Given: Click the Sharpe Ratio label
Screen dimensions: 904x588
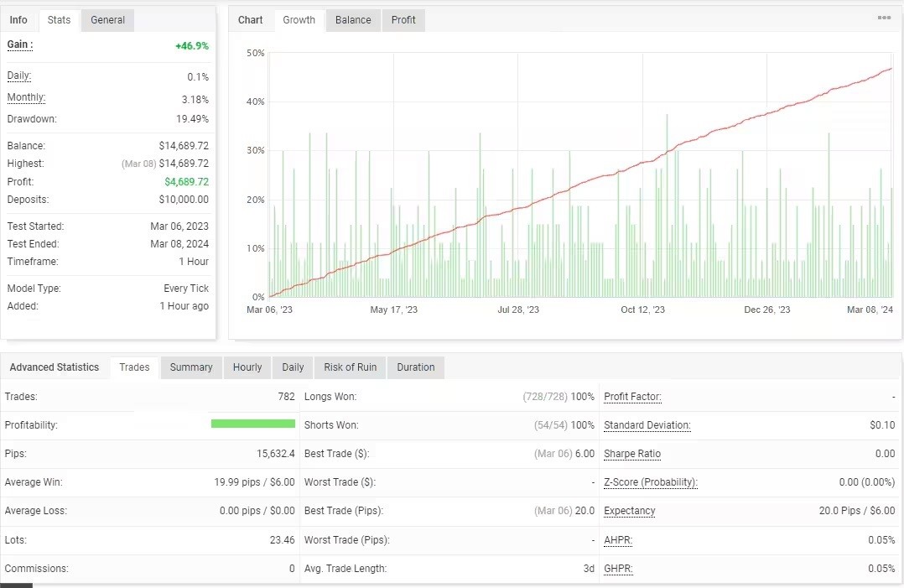Looking at the screenshot, I should [x=632, y=454].
